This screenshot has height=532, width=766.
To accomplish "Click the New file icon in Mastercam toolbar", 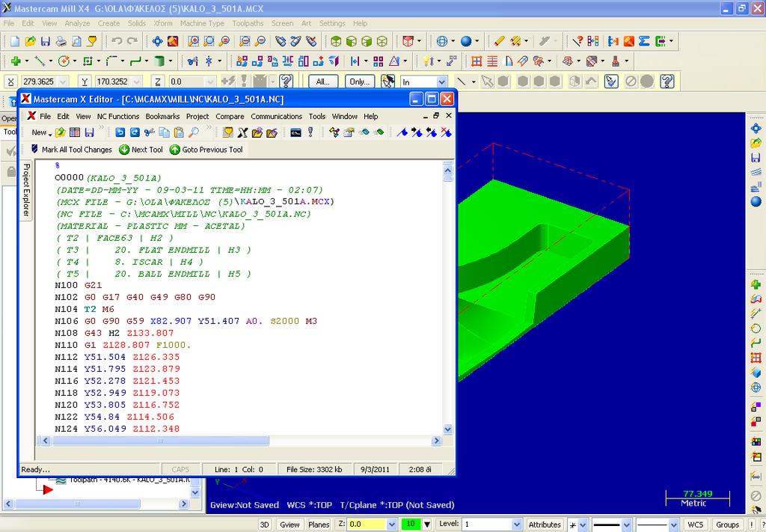I will pyautogui.click(x=15, y=41).
